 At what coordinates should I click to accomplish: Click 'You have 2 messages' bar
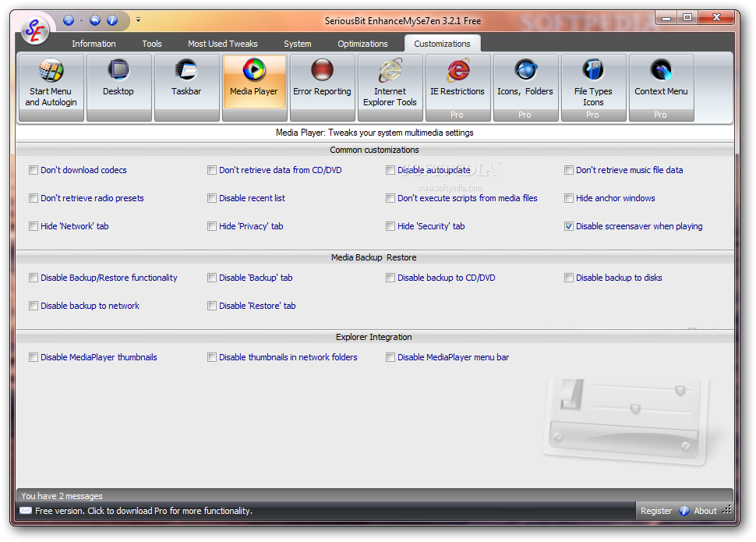pyautogui.click(x=375, y=496)
